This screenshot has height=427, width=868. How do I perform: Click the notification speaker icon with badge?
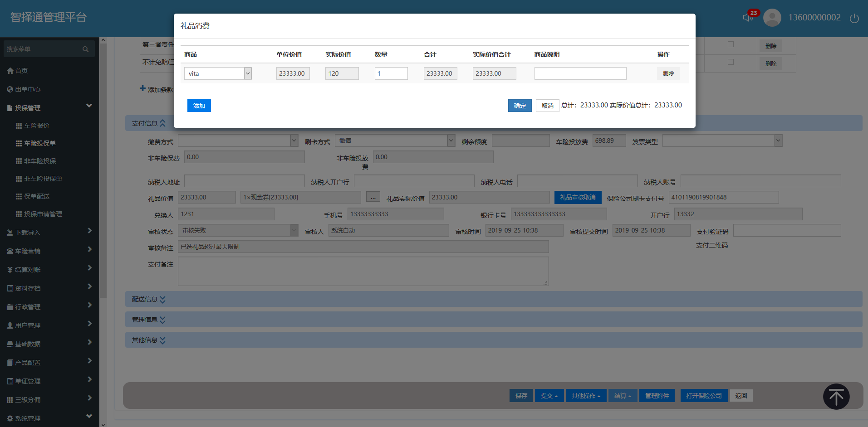coord(748,17)
